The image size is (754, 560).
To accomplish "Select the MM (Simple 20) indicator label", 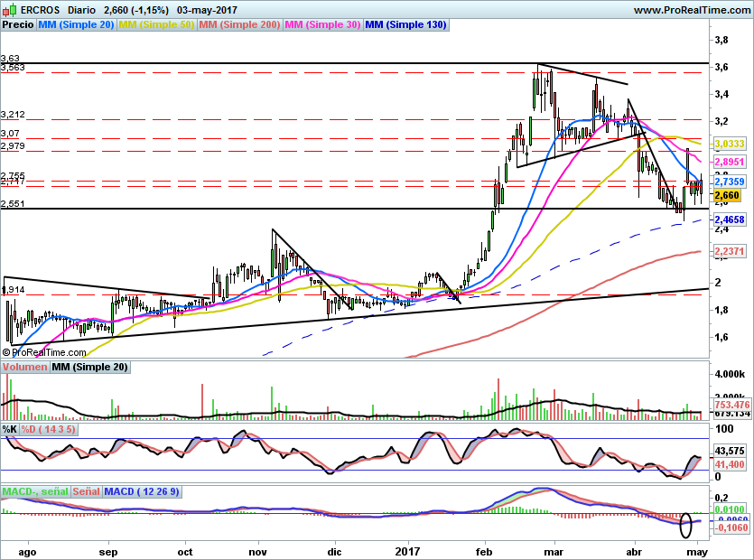I will pyautogui.click(x=76, y=25).
